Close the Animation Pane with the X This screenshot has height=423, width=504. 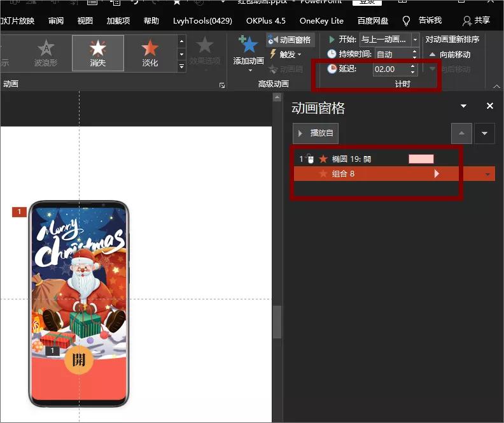pyautogui.click(x=490, y=106)
